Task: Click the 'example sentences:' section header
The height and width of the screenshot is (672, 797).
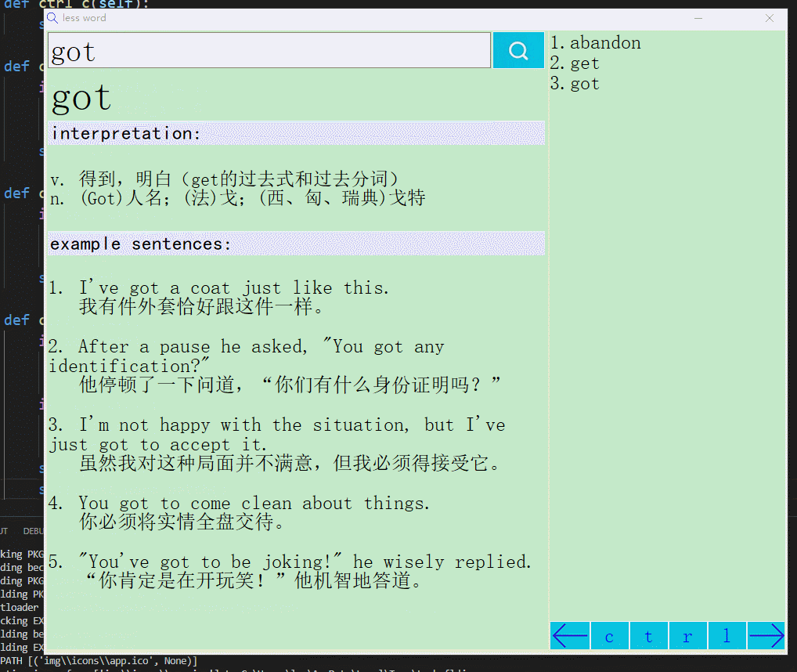Action: click(297, 244)
